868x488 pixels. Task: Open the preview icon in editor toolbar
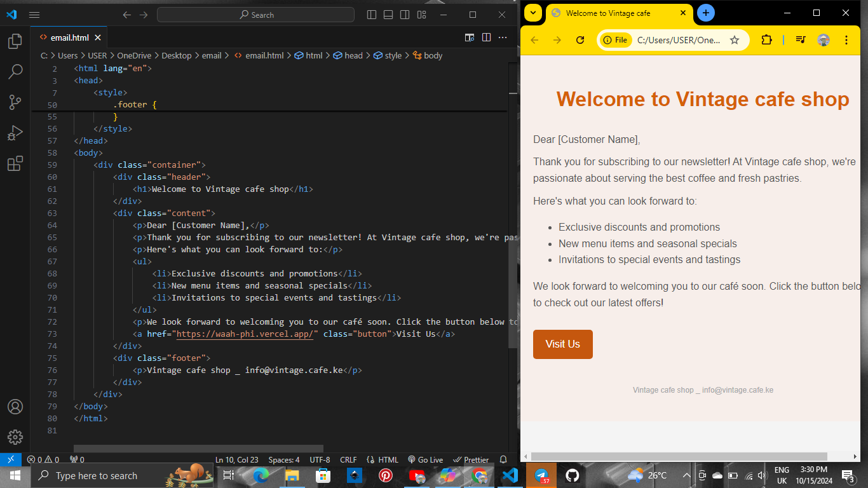(x=470, y=37)
